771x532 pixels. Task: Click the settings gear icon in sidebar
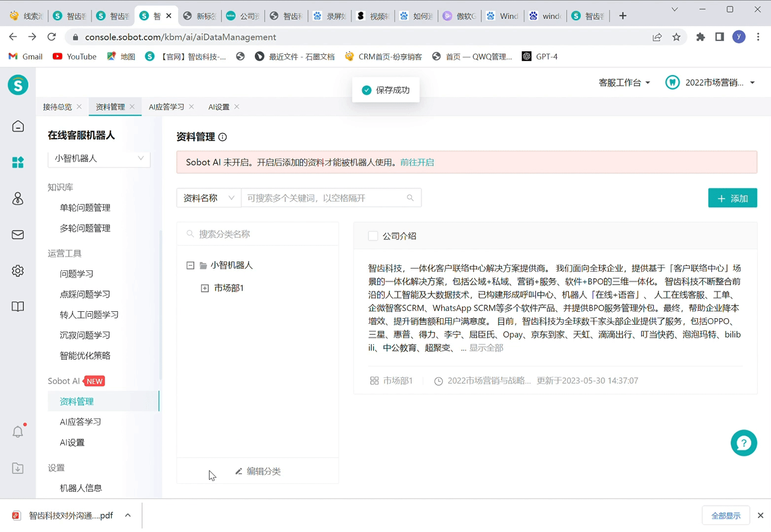coord(18,271)
